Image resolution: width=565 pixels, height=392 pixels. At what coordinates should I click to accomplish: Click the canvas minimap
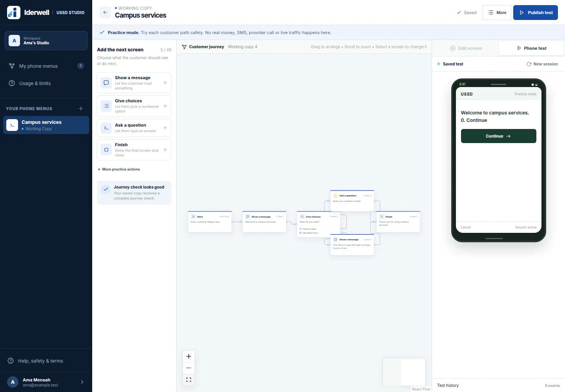point(404,371)
